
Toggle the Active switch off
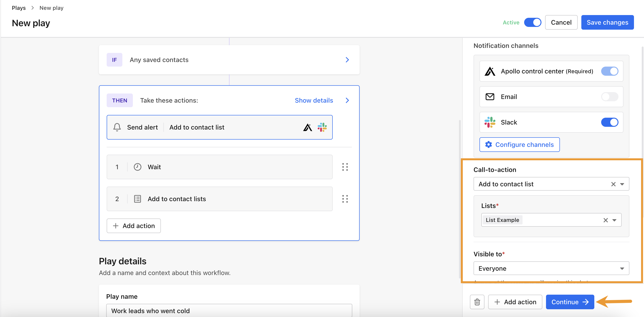coord(533,22)
